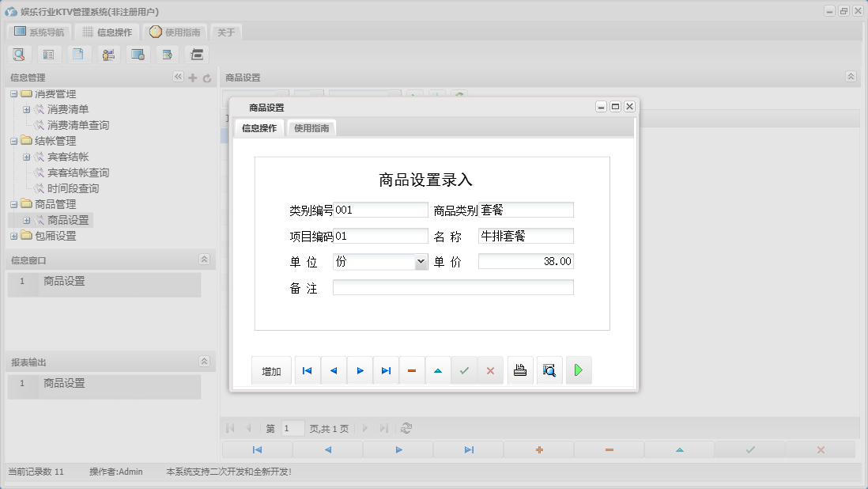Click the red cancel X icon
This screenshot has width=868, height=489.
(x=490, y=370)
